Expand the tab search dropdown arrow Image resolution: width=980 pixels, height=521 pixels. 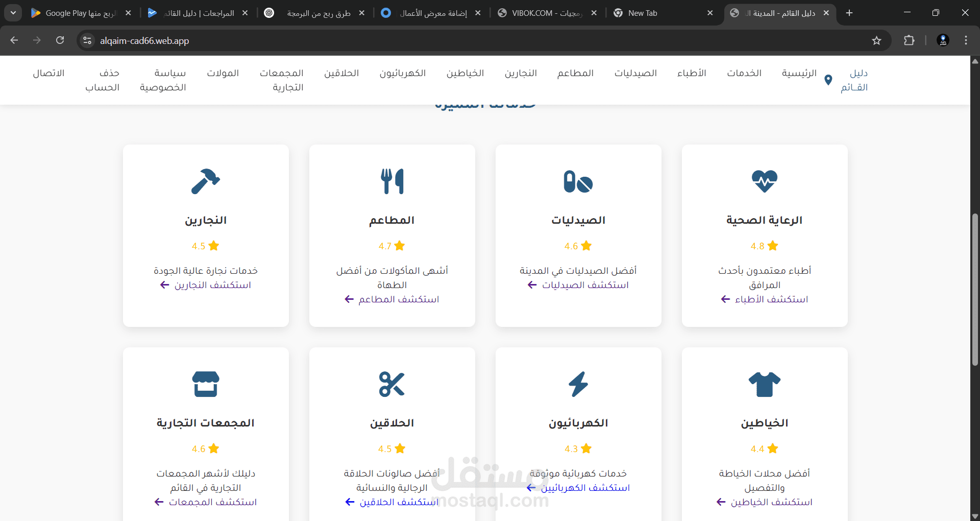point(13,13)
